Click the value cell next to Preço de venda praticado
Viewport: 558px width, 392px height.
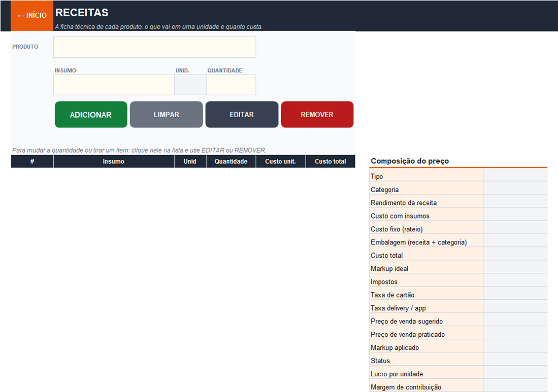coord(515,333)
